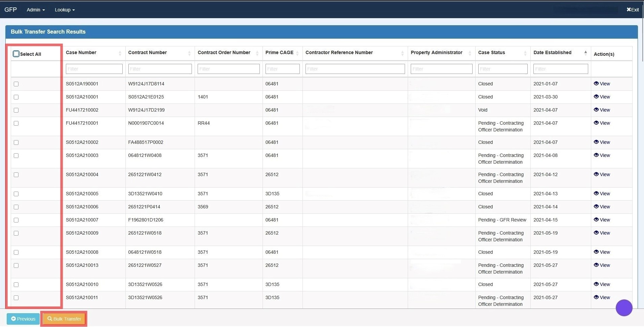
Task: Check the checkbox for row S0512A210001
Action: click(16, 97)
